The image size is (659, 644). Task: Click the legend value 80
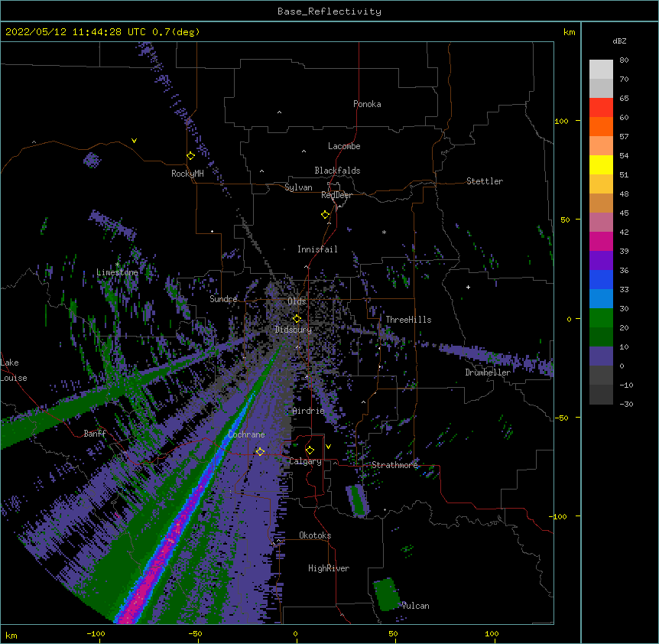624,60
